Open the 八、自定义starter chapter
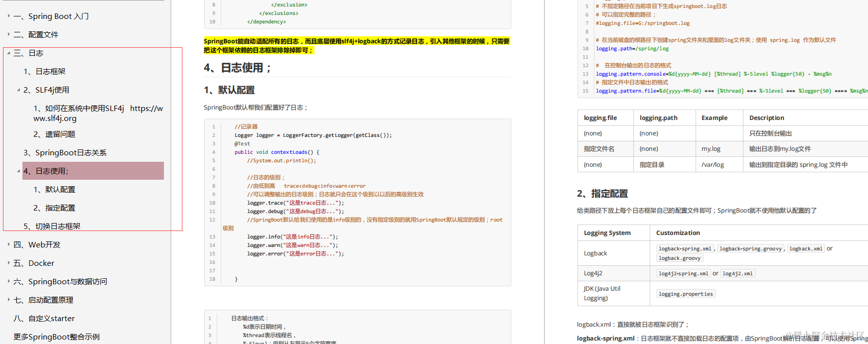868x344 pixels. [x=44, y=318]
